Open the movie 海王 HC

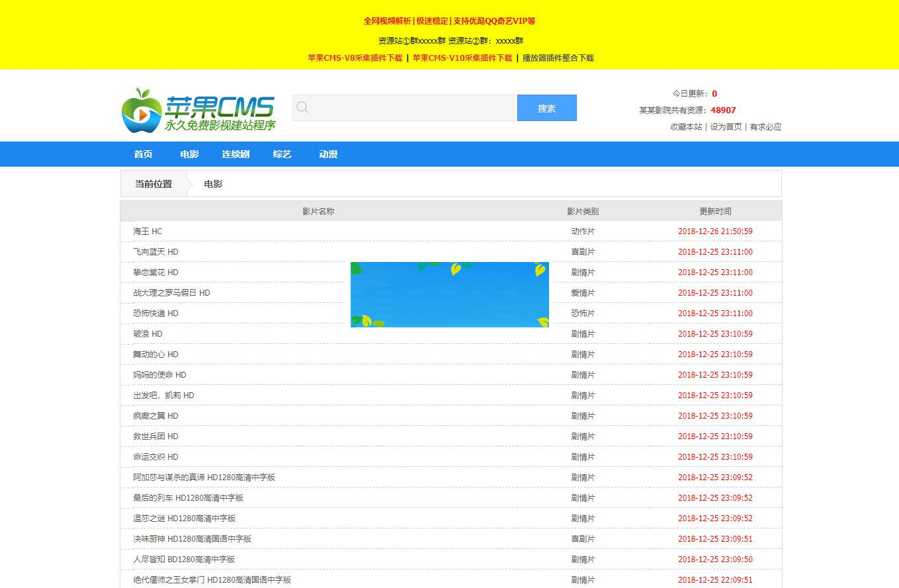(146, 231)
